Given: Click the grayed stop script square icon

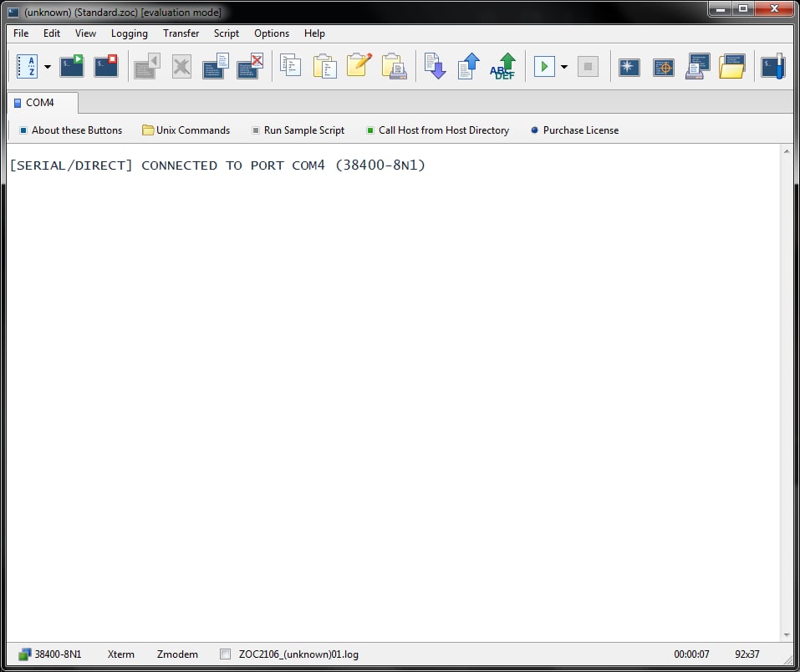Looking at the screenshot, I should [x=588, y=67].
